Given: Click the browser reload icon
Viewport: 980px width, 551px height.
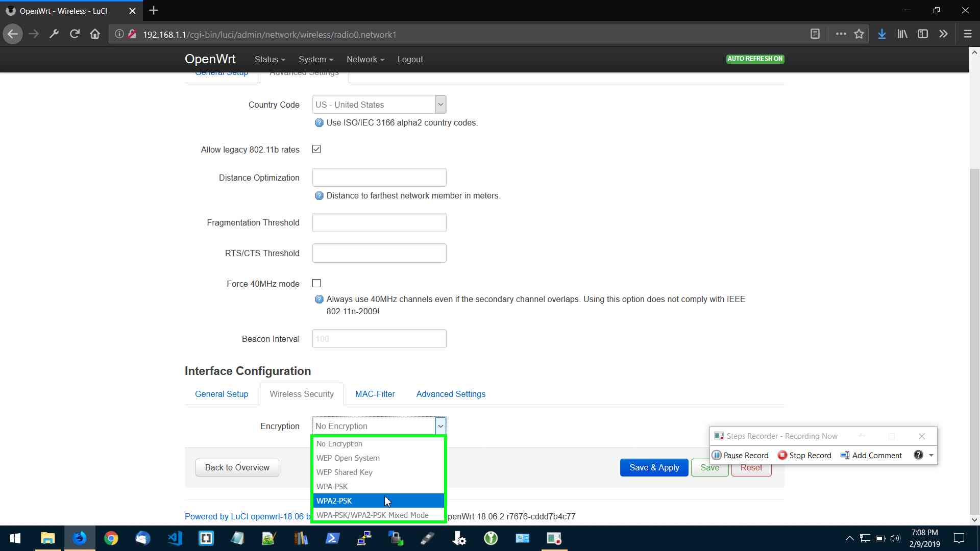Looking at the screenshot, I should pos(75,34).
